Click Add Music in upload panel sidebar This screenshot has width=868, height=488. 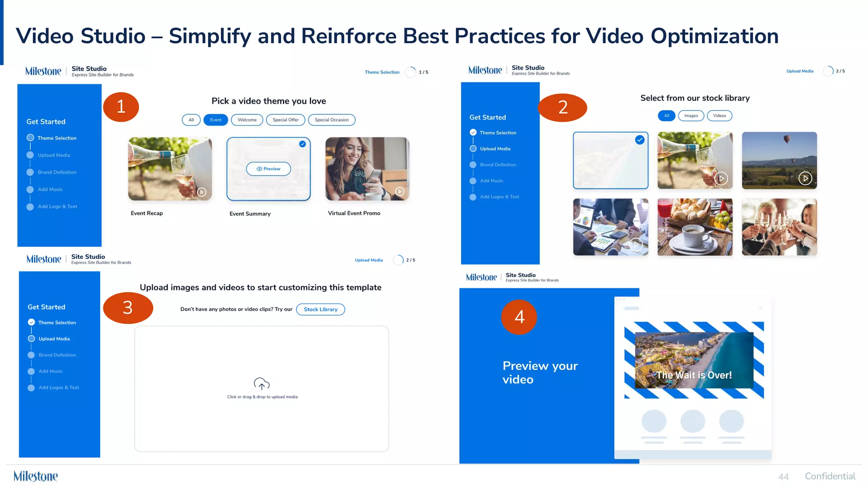pyautogui.click(x=45, y=371)
